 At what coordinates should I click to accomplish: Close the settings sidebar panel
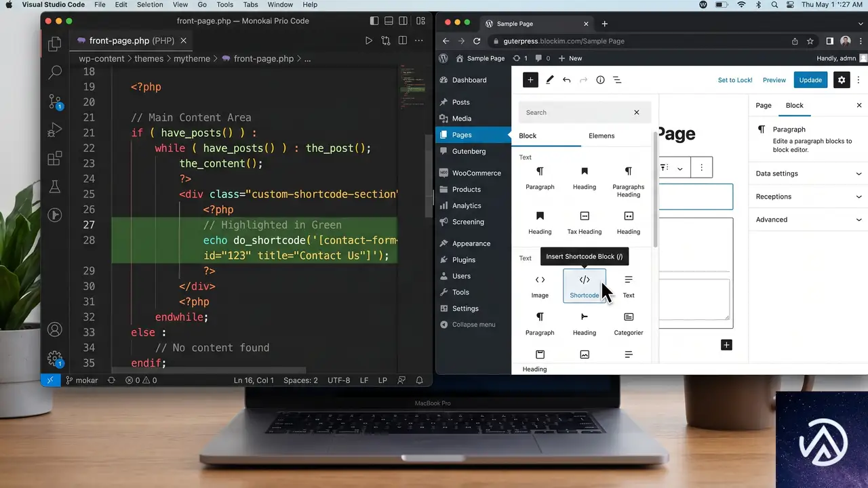pos(859,106)
